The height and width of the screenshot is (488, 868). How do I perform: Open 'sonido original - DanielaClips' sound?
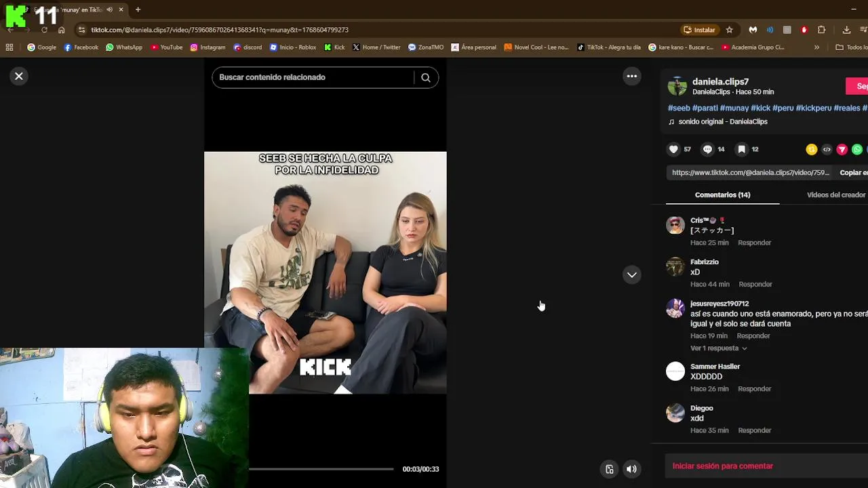point(723,122)
